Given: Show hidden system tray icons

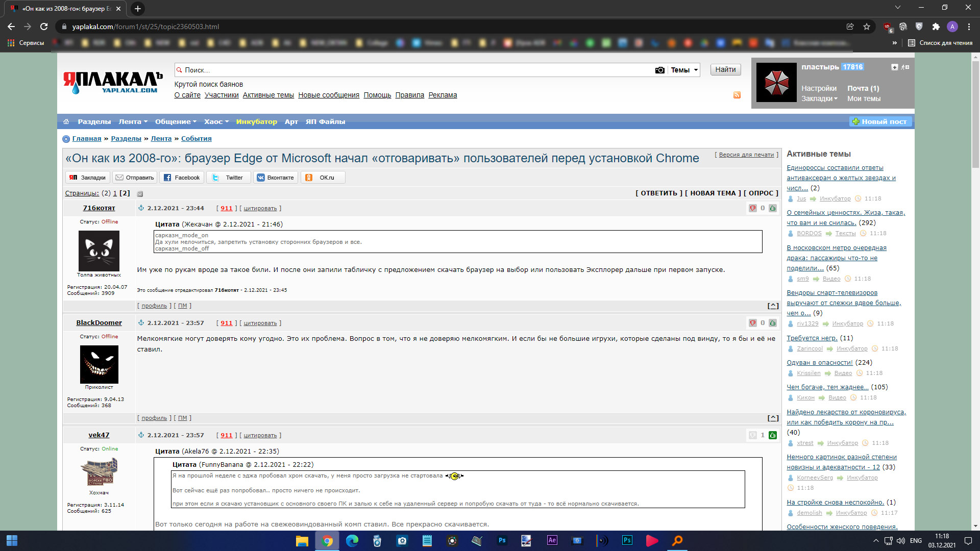Looking at the screenshot, I should point(876,541).
